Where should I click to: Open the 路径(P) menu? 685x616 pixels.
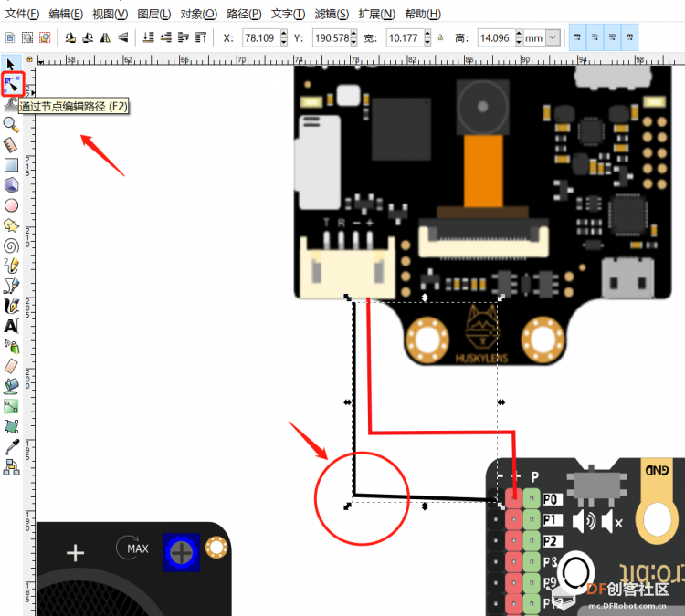tap(244, 14)
